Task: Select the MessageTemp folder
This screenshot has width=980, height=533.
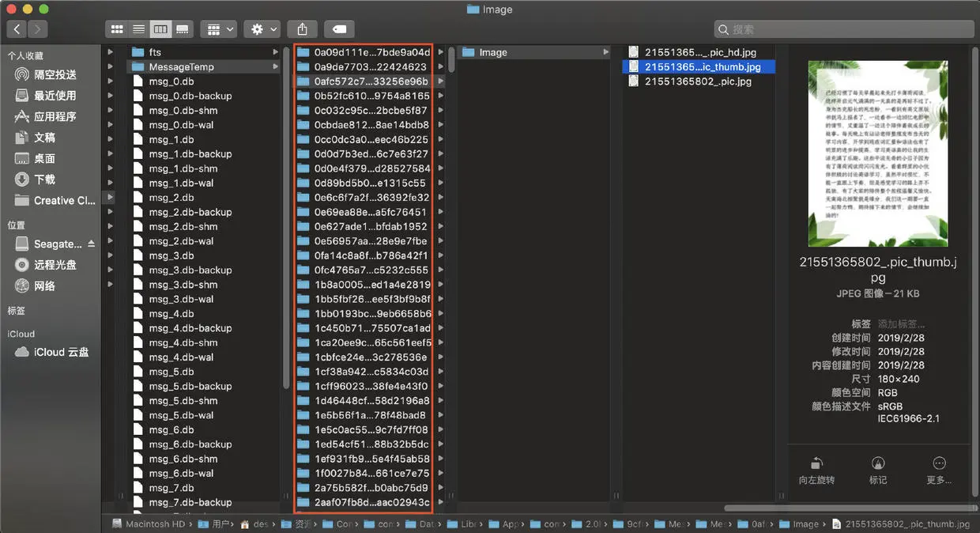Action: [x=204, y=66]
